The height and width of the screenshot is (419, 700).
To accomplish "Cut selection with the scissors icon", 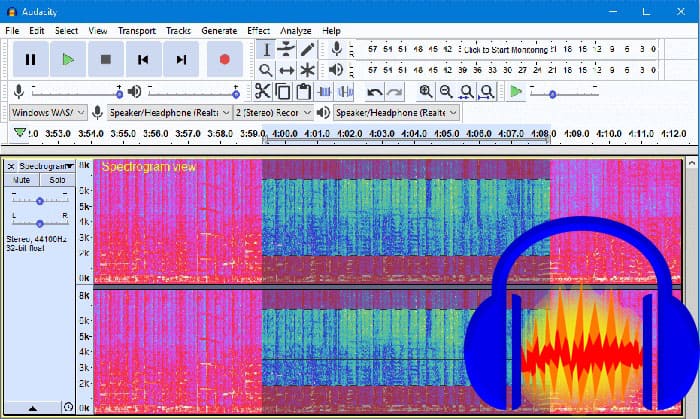I will [x=262, y=91].
